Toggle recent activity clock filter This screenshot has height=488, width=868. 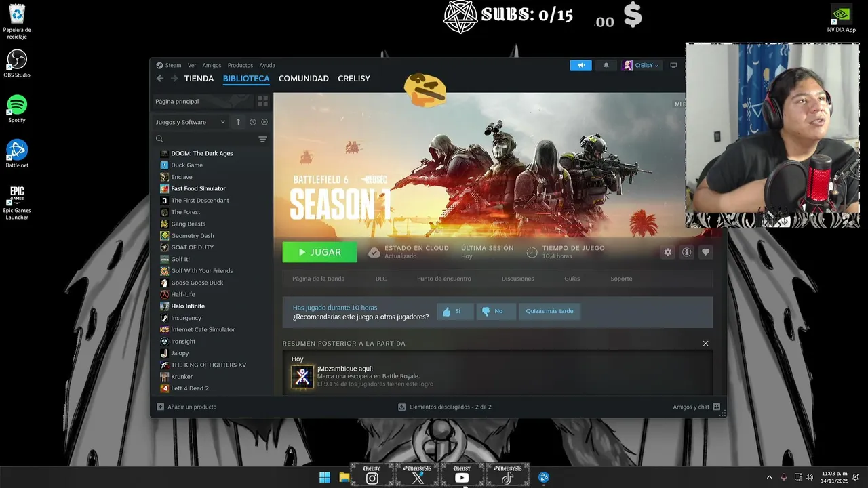click(252, 122)
